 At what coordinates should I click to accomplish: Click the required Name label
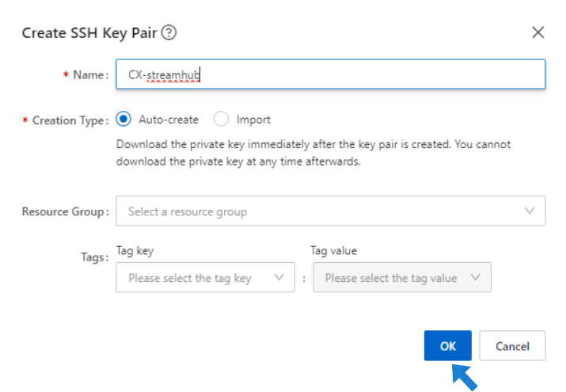tap(89, 74)
